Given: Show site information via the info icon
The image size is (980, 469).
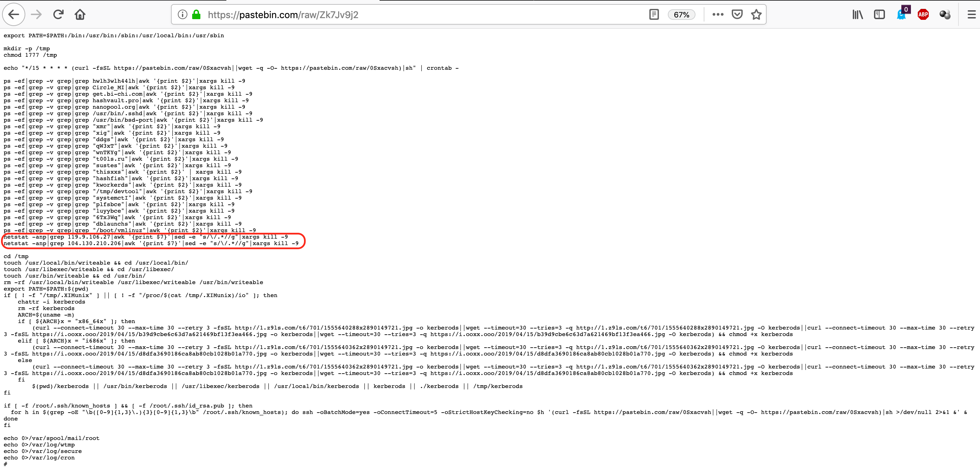Looking at the screenshot, I should [183, 14].
